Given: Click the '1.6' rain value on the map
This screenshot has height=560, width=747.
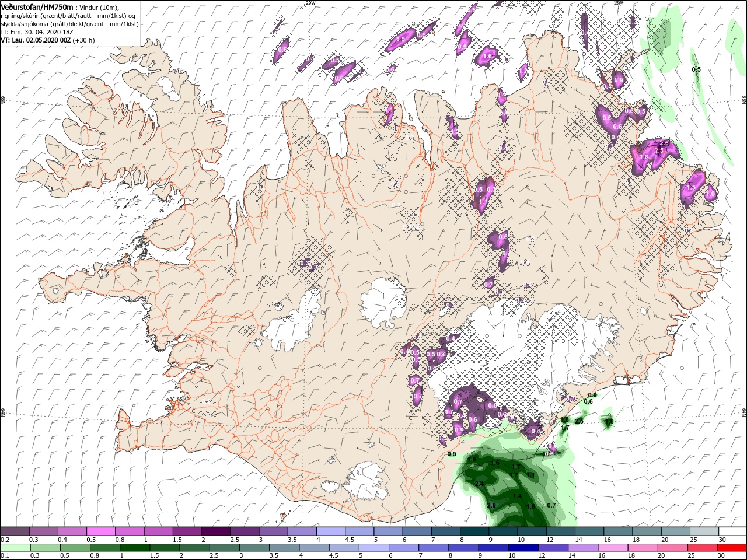Looking at the screenshot, I should 495,463.
